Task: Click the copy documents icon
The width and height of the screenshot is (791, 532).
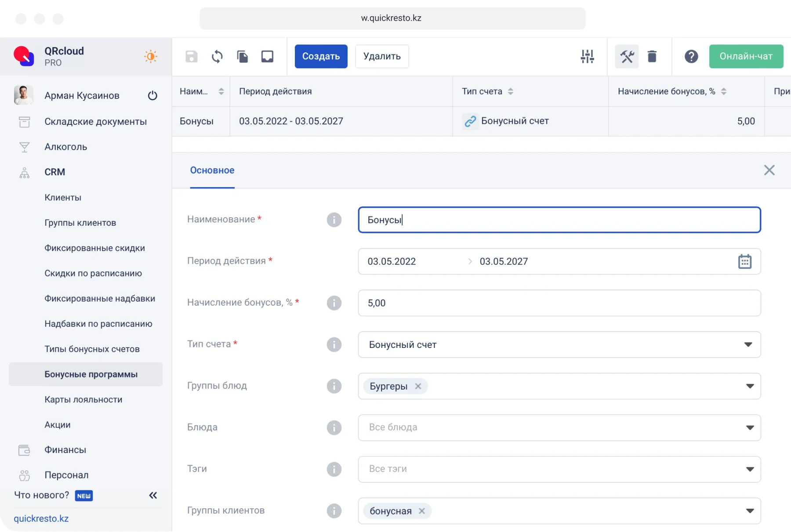Action: click(x=242, y=56)
